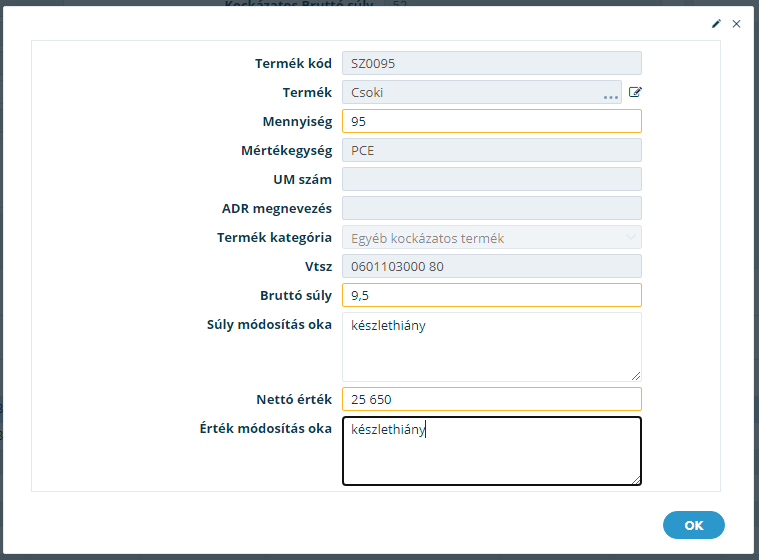The width and height of the screenshot is (759, 560).
Task: Grab the resize handle of Érték módosítás oka
Action: 636,480
